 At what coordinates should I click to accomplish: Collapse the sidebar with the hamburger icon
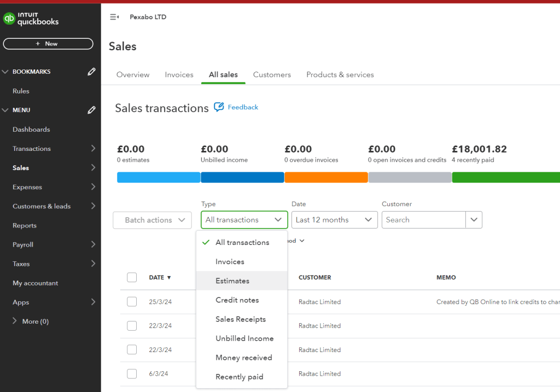114,17
